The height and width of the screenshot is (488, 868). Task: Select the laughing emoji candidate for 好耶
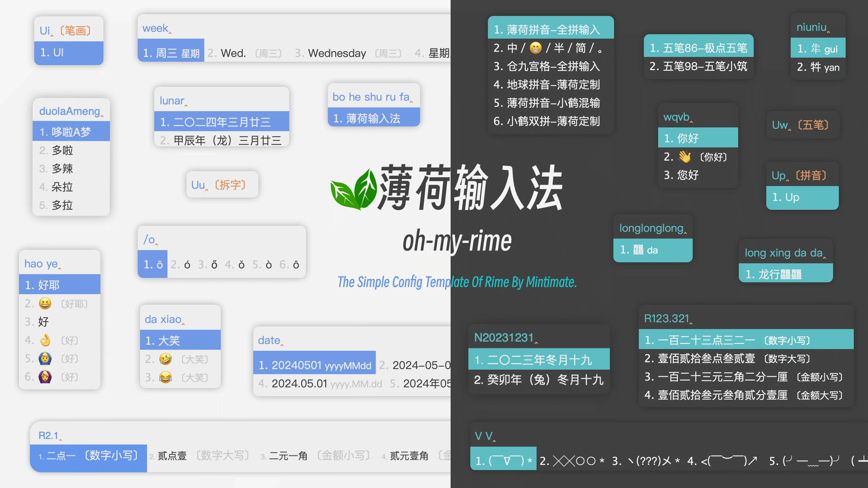(x=45, y=303)
